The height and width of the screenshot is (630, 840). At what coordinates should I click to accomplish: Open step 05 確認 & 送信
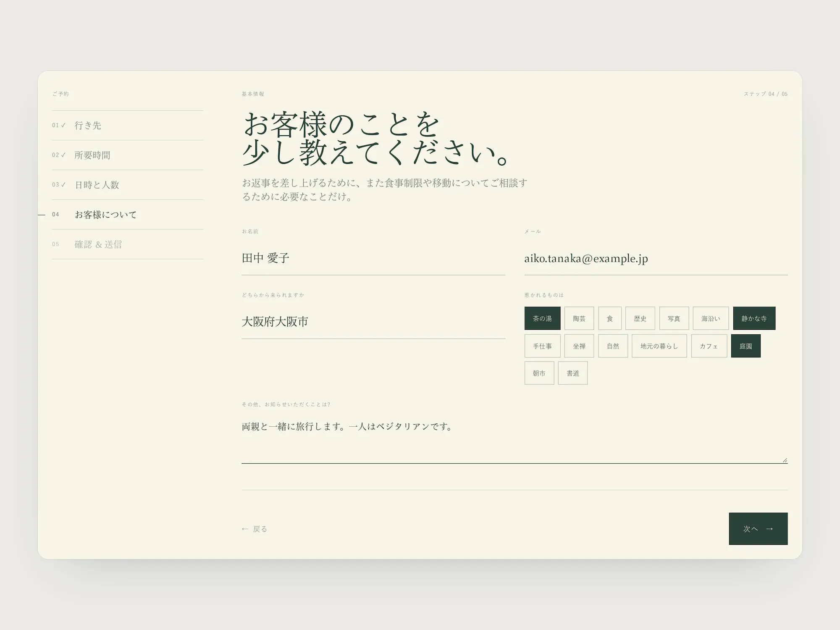coord(128,244)
